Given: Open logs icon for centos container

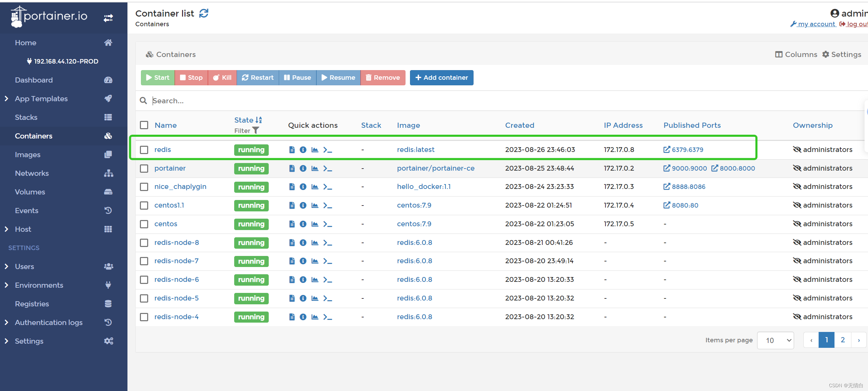Looking at the screenshot, I should (x=292, y=224).
